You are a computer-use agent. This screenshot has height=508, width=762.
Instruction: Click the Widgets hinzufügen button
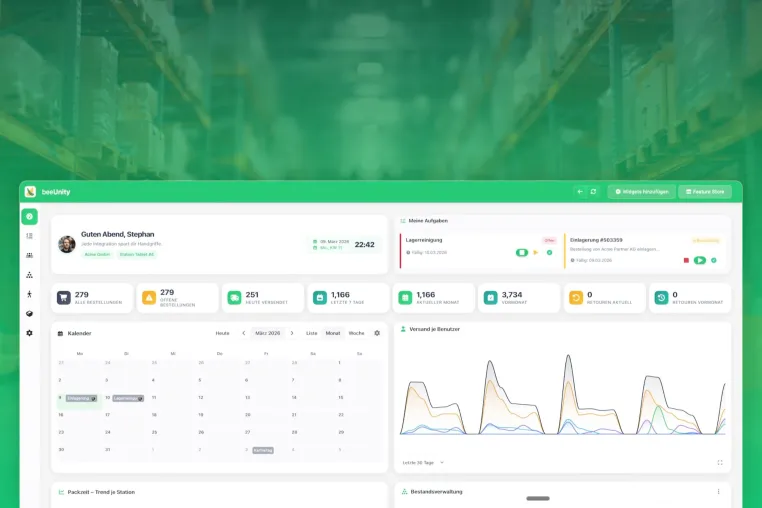[x=641, y=192]
